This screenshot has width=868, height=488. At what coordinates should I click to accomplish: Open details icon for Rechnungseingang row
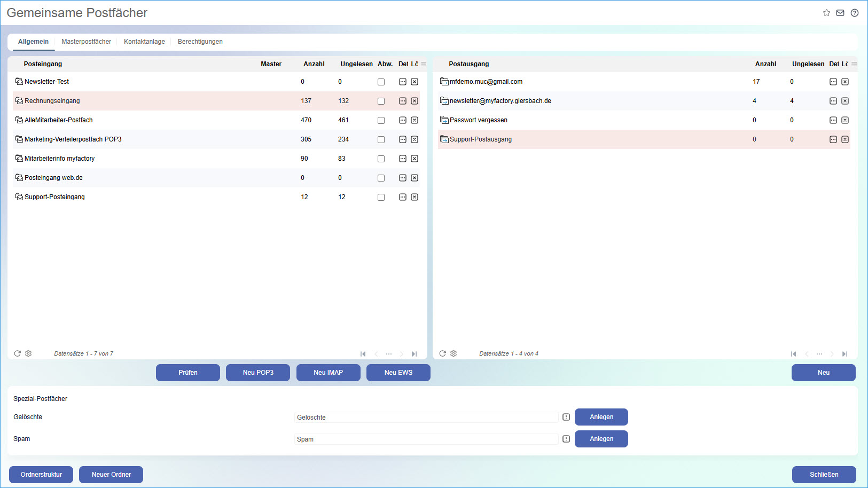tap(403, 101)
